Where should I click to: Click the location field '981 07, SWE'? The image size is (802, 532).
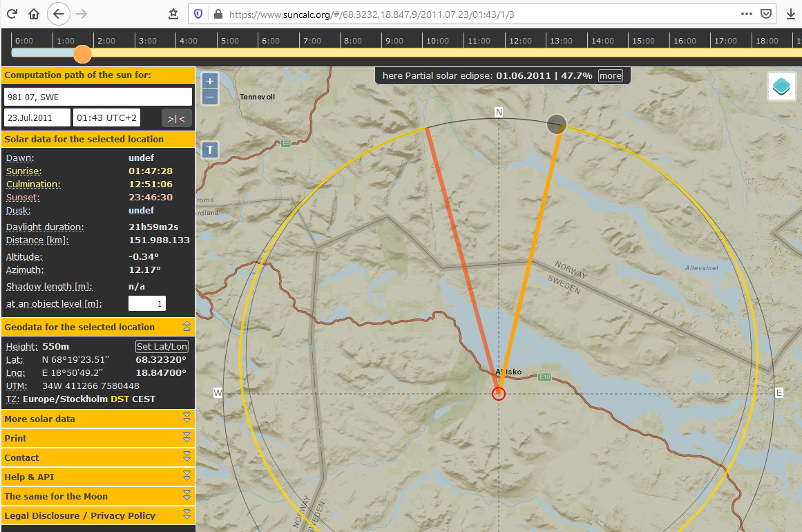(x=97, y=97)
